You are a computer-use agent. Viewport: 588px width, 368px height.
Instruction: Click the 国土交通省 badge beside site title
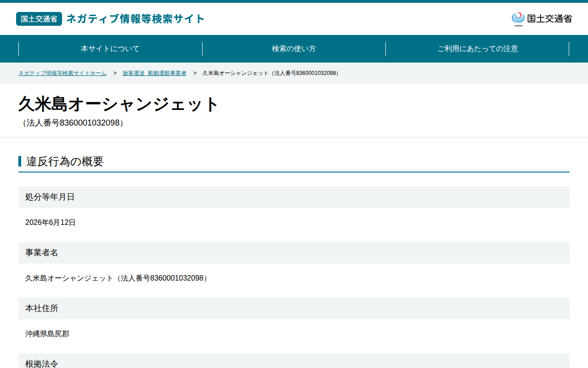(39, 19)
